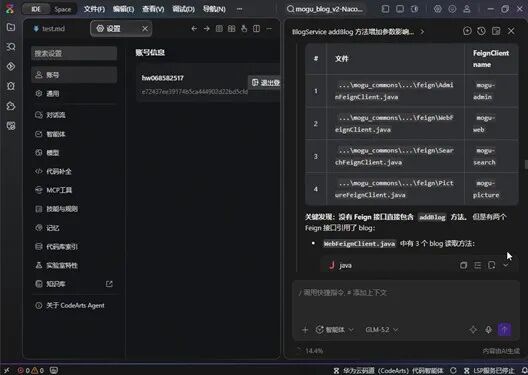Open the 查看(V) menu

pyautogui.click(x=153, y=9)
